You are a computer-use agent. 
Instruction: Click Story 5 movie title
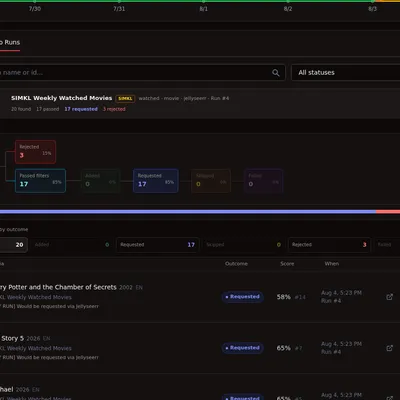tap(12, 338)
